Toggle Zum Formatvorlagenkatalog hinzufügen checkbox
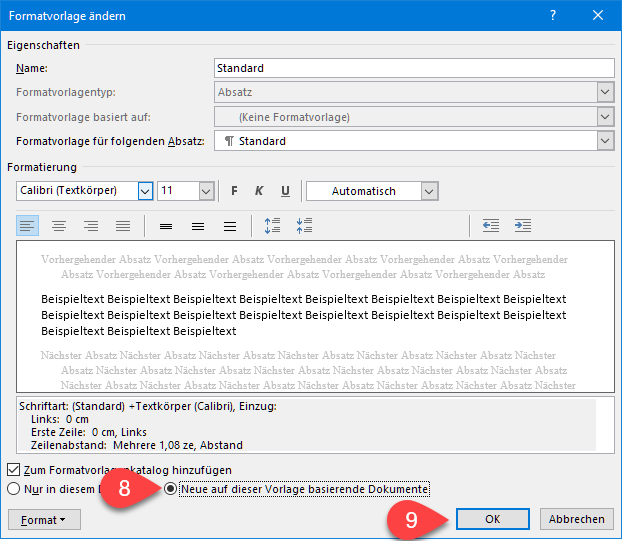 (x=13, y=470)
